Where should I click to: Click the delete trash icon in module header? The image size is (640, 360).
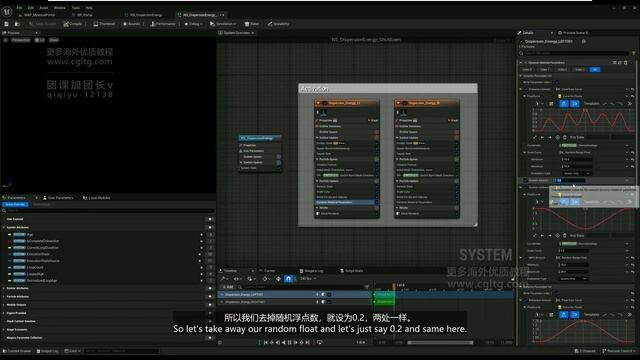(625, 63)
